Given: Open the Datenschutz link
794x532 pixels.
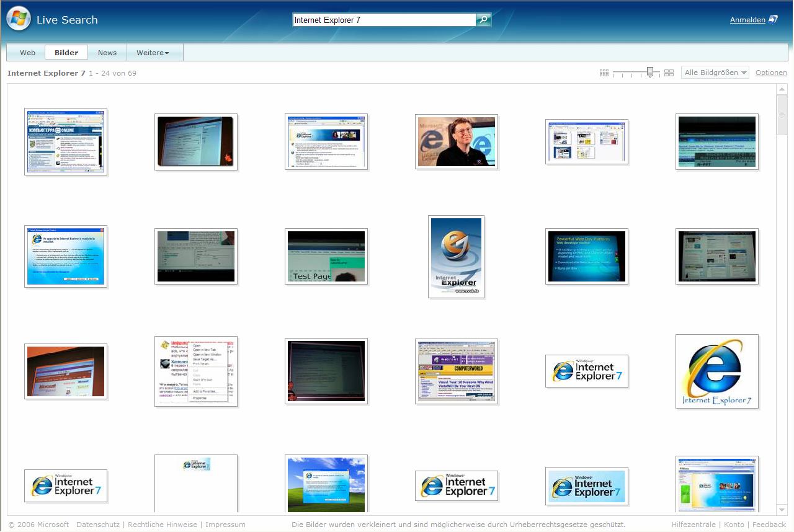Looking at the screenshot, I should (99, 525).
